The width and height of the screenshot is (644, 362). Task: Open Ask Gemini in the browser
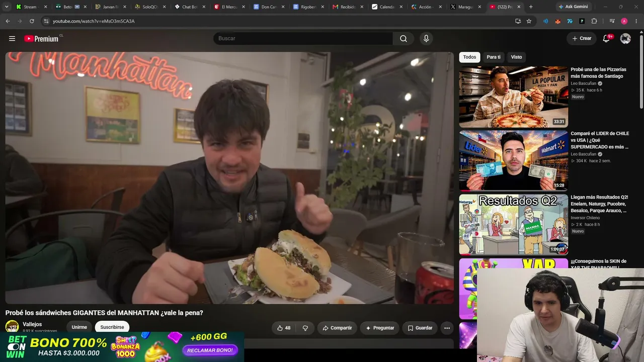(x=573, y=7)
